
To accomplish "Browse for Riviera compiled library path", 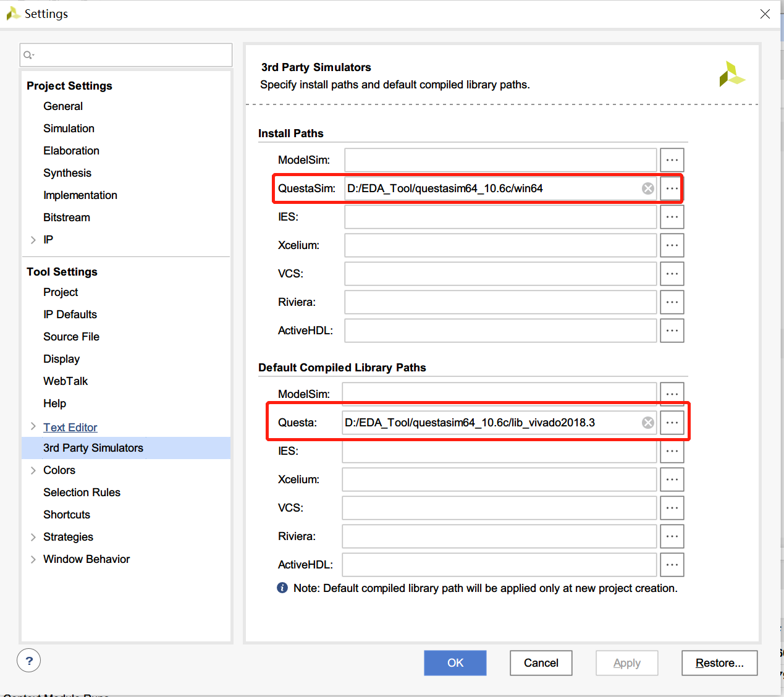I will point(672,536).
